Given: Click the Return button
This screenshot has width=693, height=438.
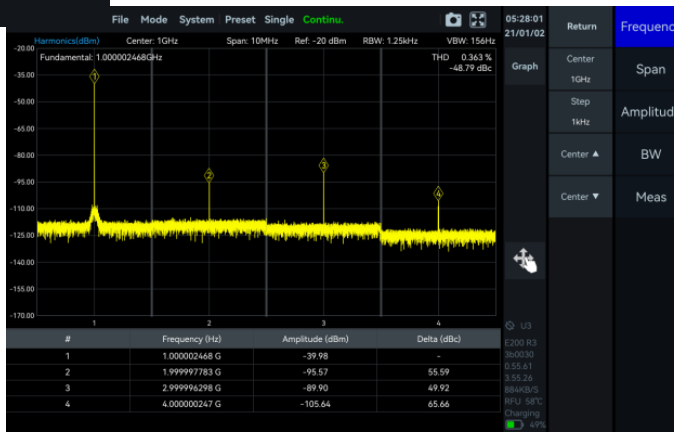Looking at the screenshot, I should [x=581, y=27].
